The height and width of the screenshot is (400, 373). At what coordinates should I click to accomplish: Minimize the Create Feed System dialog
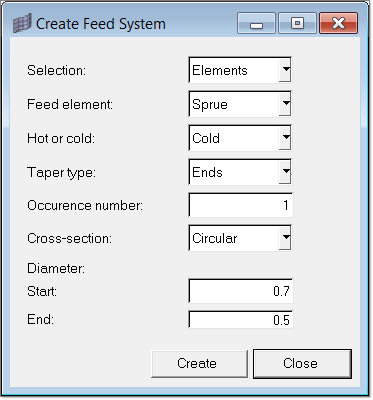(256, 23)
